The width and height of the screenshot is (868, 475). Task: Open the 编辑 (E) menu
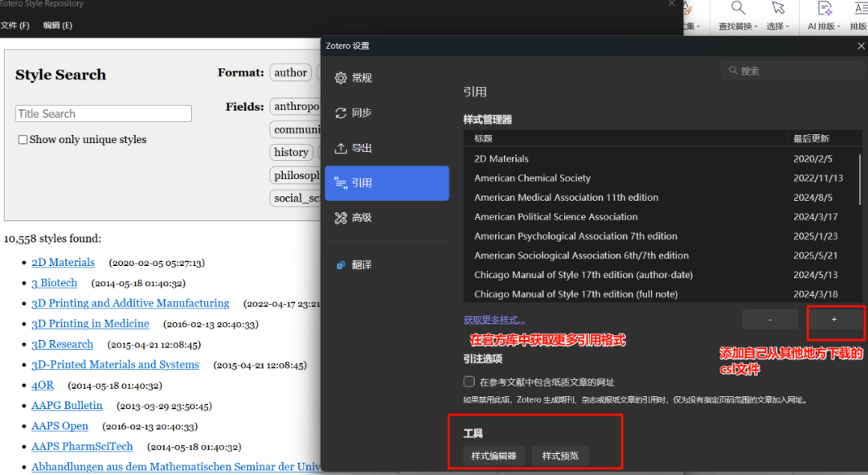tap(58, 26)
